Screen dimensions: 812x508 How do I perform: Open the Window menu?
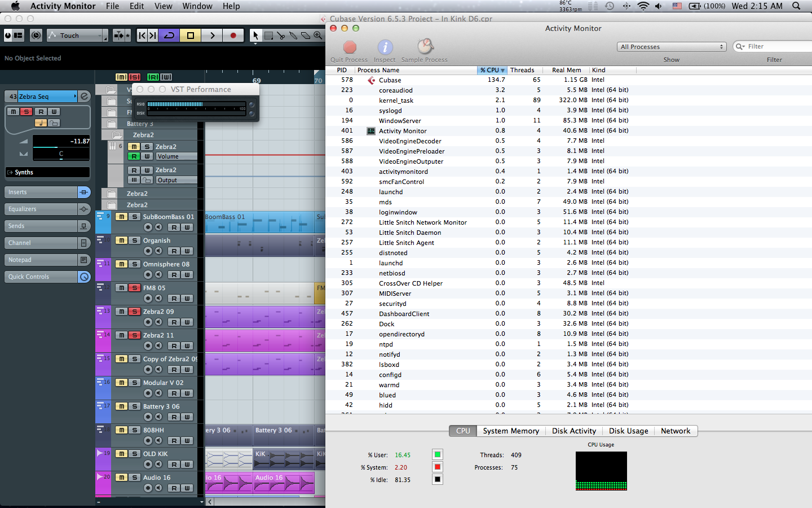pos(197,6)
